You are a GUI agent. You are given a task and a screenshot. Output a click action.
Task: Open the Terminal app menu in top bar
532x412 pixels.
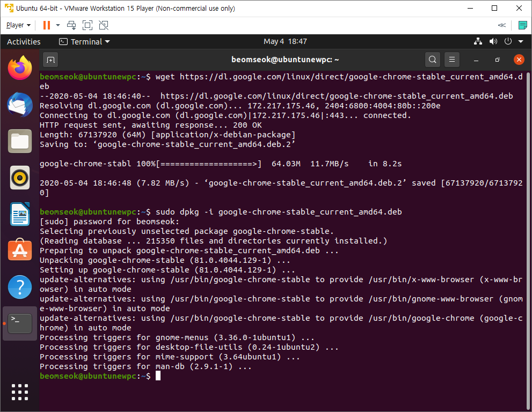[x=84, y=42]
